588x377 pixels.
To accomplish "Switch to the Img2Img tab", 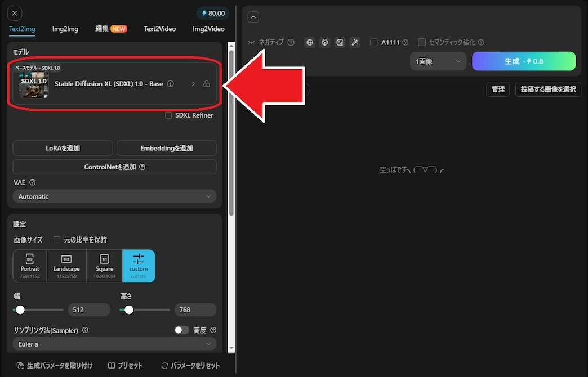I will pyautogui.click(x=65, y=28).
